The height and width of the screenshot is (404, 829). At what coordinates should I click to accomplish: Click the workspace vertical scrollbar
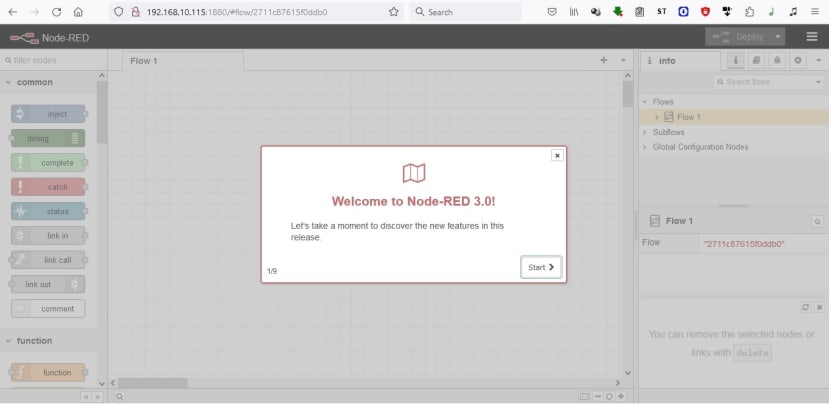628,95
